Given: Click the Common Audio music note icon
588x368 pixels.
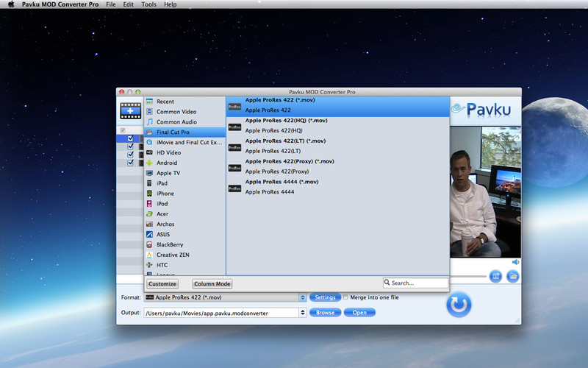Looking at the screenshot, I should 149,121.
